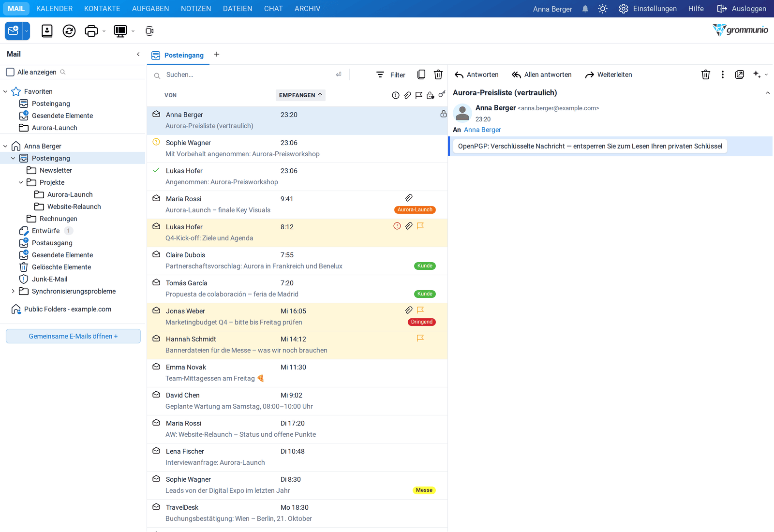
Task: Forward the message with Weiterleiten
Action: click(609, 74)
